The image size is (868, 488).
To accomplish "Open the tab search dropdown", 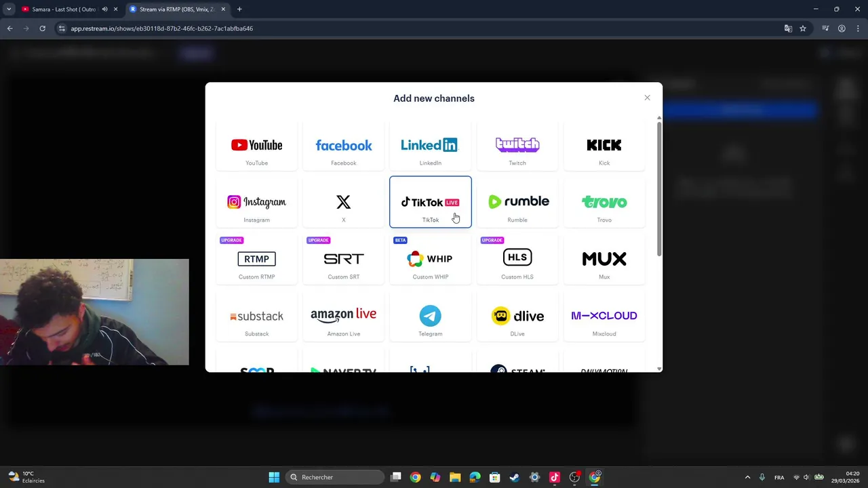I will tap(9, 9).
